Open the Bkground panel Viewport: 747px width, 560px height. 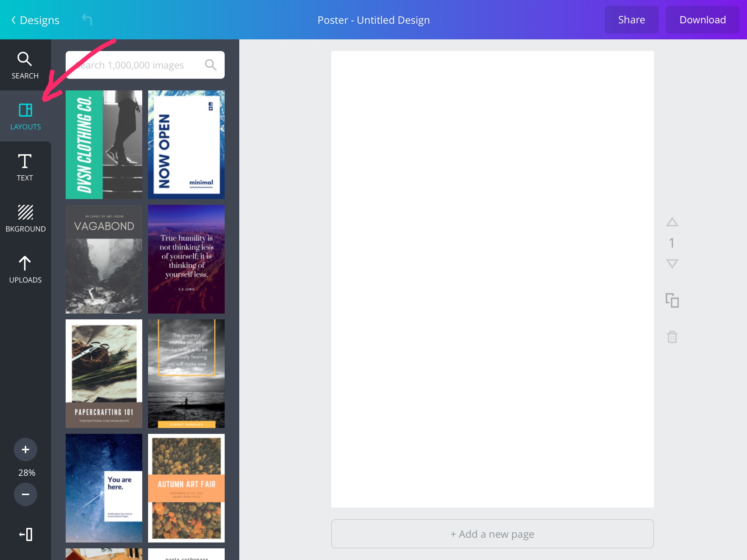click(x=25, y=218)
